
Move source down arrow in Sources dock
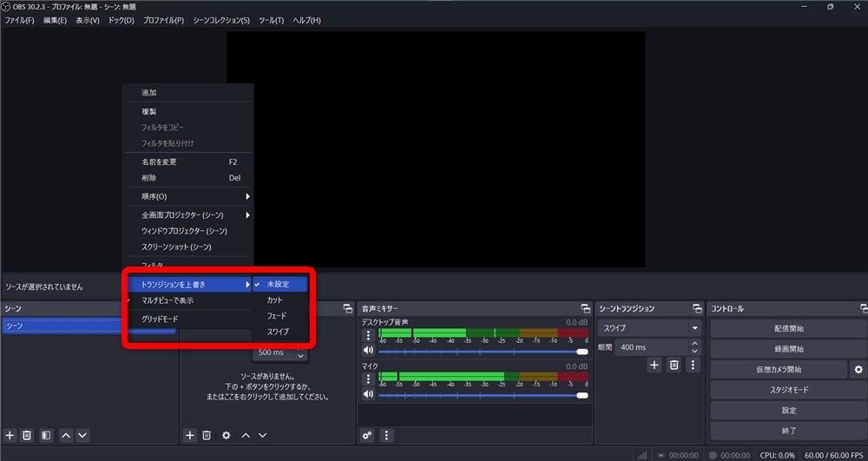tap(262, 436)
